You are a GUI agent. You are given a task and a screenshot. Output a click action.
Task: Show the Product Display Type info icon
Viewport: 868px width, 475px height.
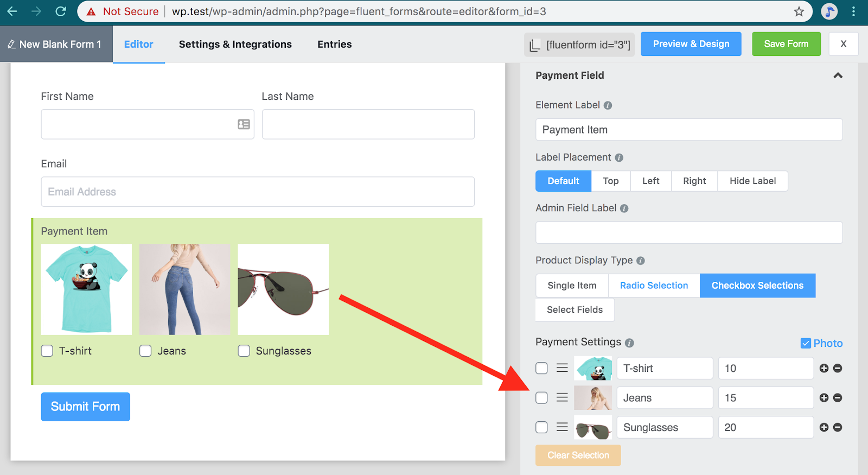(641, 261)
